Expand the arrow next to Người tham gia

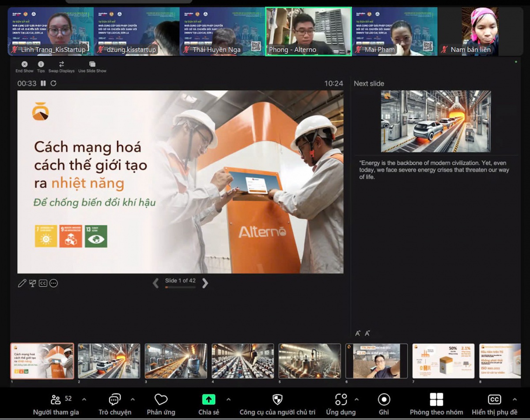(84, 400)
